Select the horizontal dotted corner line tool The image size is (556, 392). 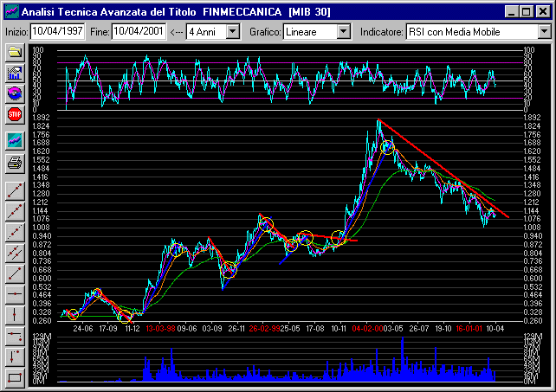(15, 336)
